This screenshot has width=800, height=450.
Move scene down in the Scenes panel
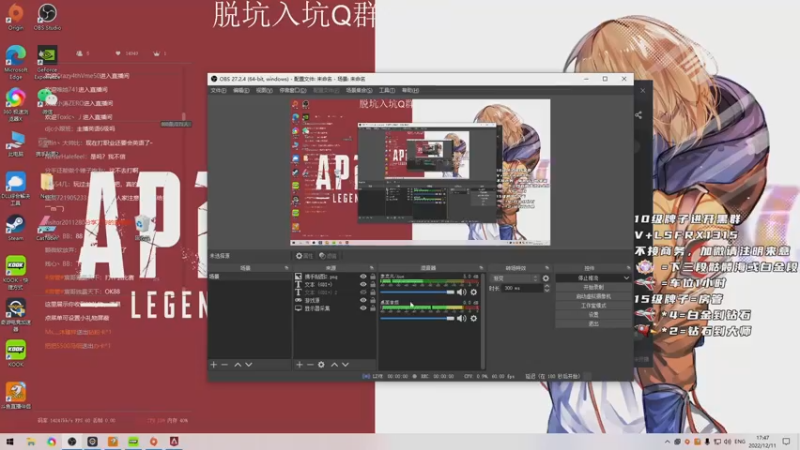(x=249, y=365)
